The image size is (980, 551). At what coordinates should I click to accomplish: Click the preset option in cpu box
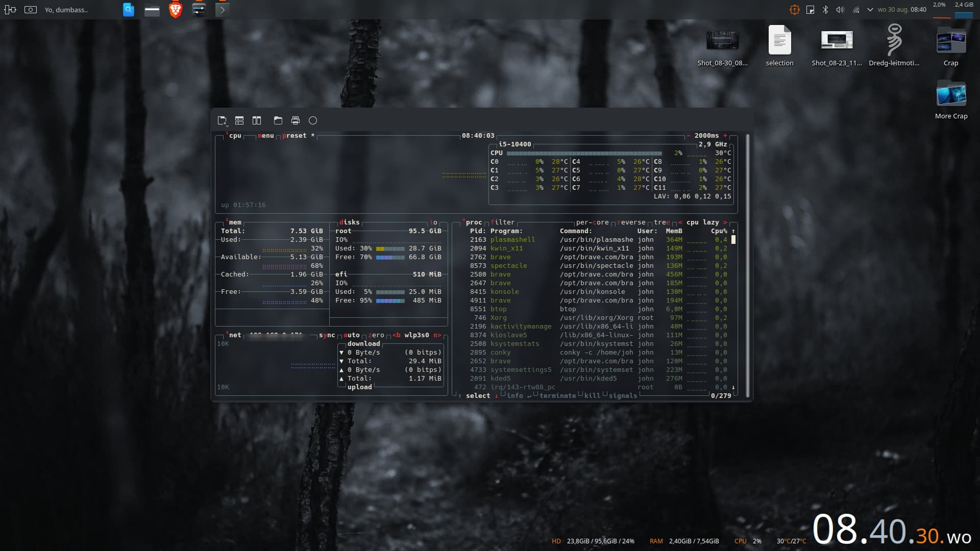[x=295, y=136]
